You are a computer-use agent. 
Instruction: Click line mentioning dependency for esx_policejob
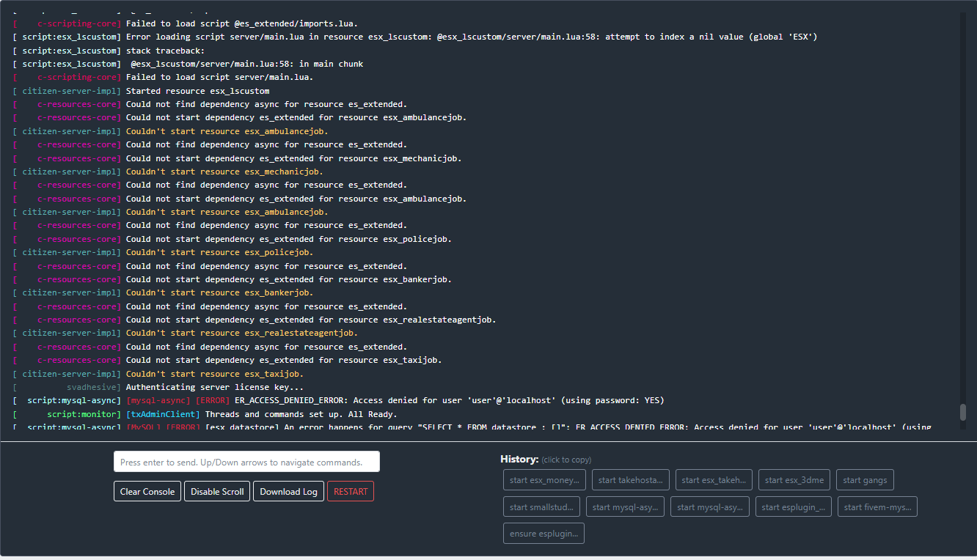point(289,239)
